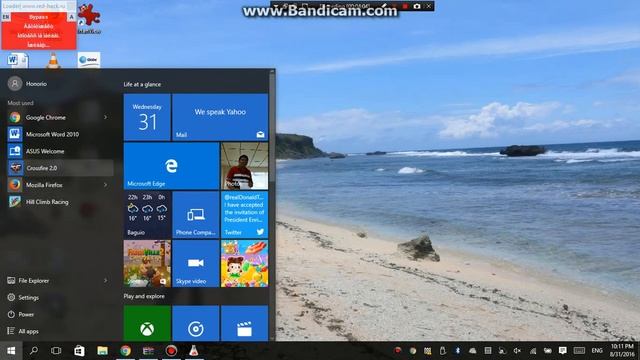Click EN button on red overlay
Image resolution: width=640 pixels, height=360 pixels.
tap(6, 17)
